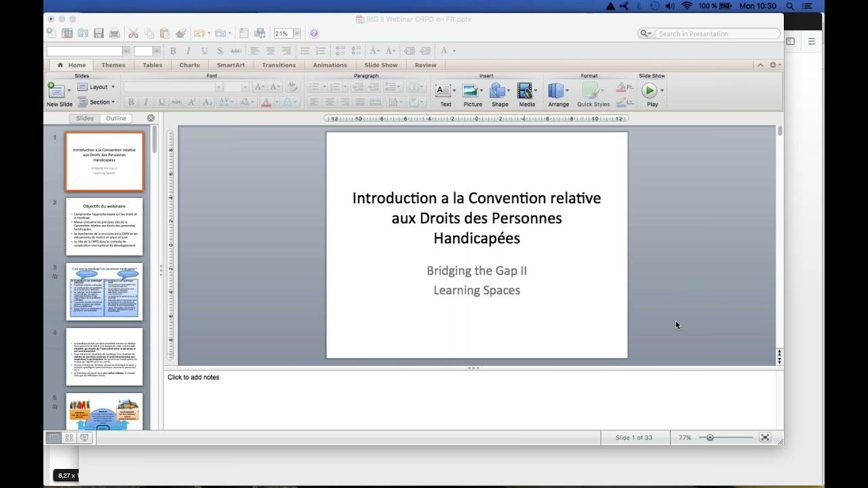The height and width of the screenshot is (488, 868).
Task: Click New Slide icon in ribbon
Action: coord(55,89)
